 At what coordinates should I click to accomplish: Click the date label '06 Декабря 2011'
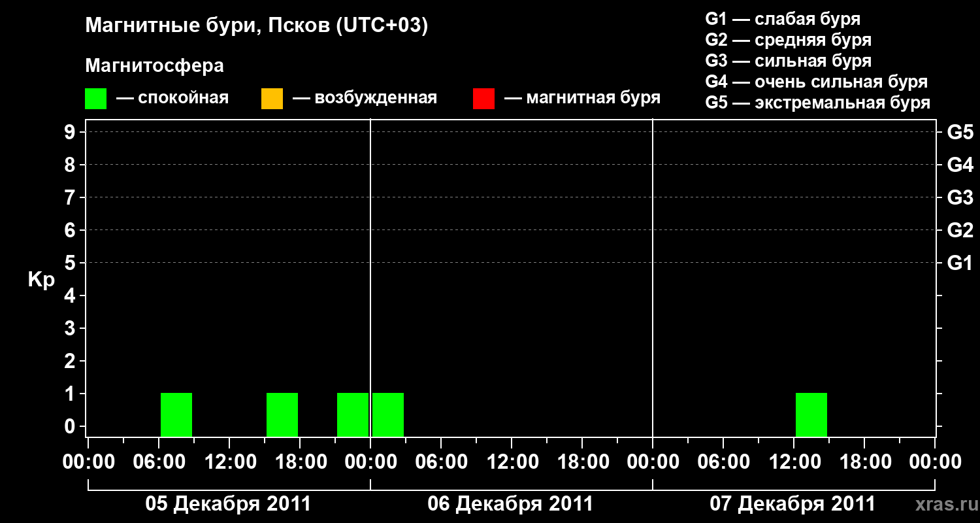click(x=510, y=504)
